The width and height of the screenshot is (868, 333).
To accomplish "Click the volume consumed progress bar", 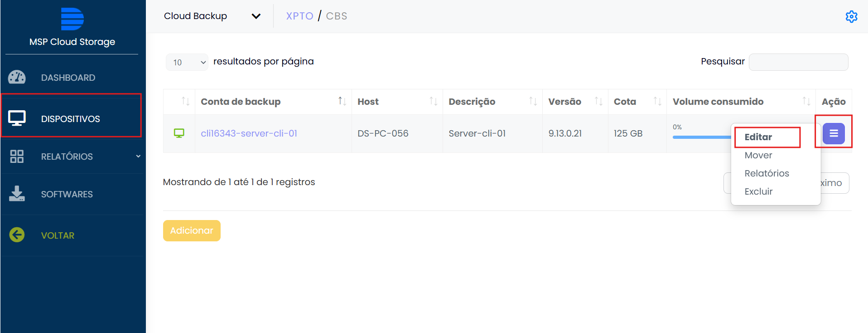I will 702,137.
